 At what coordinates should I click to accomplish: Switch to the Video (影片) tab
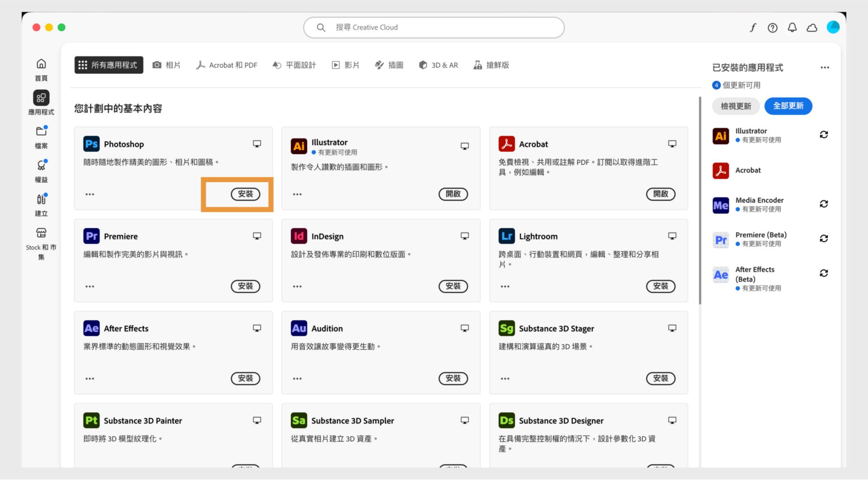pyautogui.click(x=346, y=65)
